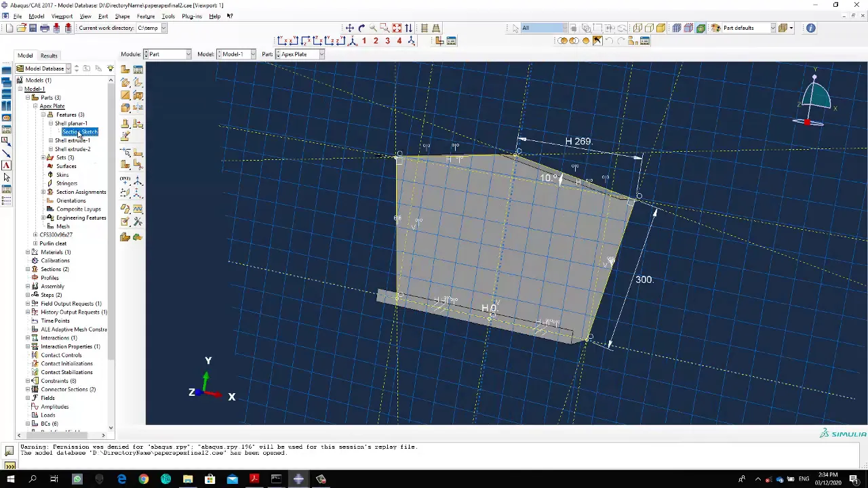Image resolution: width=868 pixels, height=488 pixels.
Task: Click Create Part tool icon
Action: coord(125,69)
